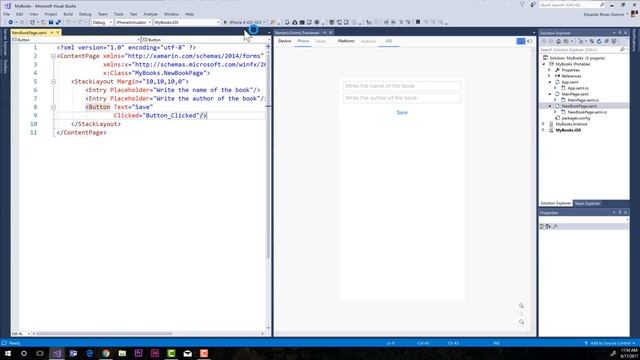
Task: Click the navigate backward toolbar icon
Action: (x=10, y=22)
